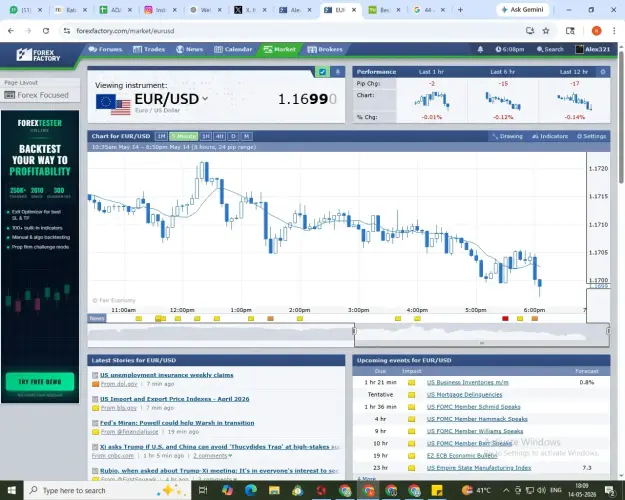Switch the chart to the M timeframe next to D
Image resolution: width=625 pixels, height=500 pixels.
coord(246,136)
